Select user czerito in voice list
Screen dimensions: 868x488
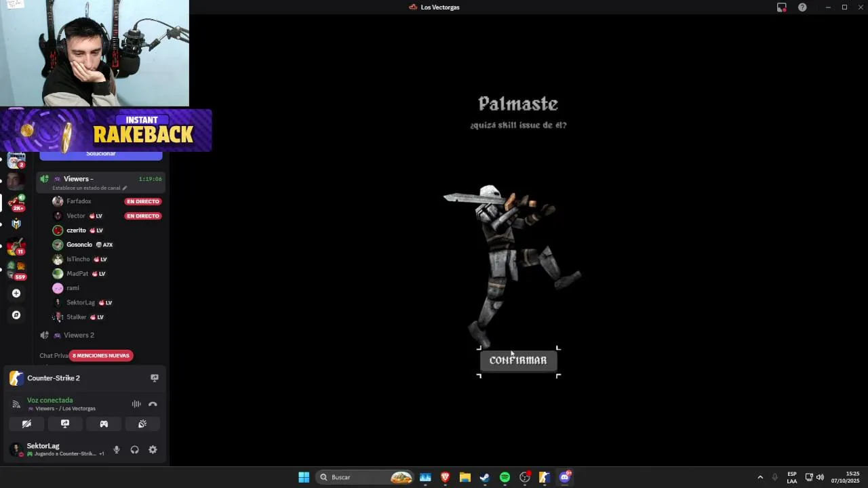click(76, 230)
